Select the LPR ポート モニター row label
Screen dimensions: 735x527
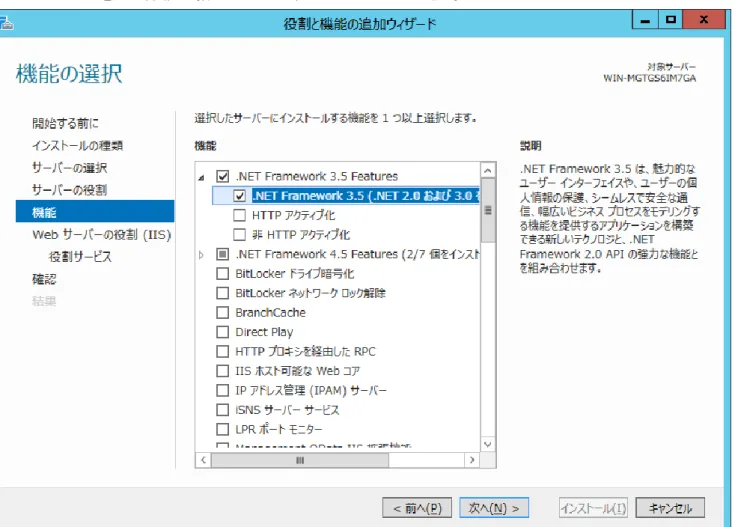click(x=279, y=429)
